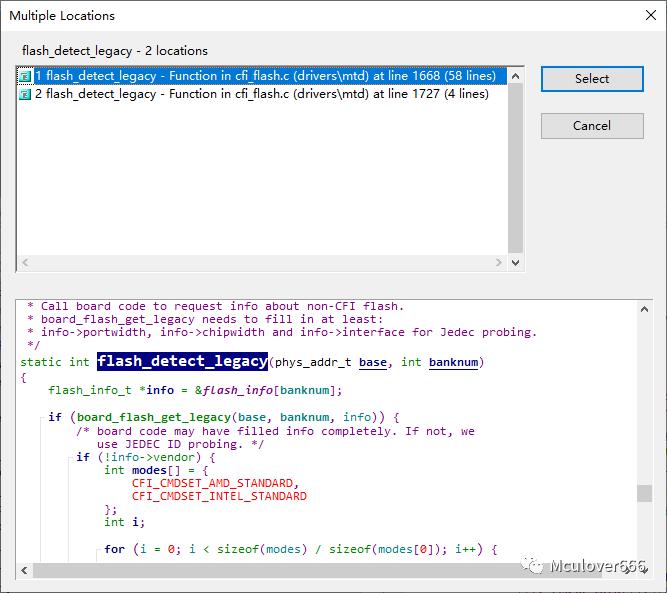Click 'int i;' declaration line
The height and width of the screenshot is (593, 667).
(x=125, y=522)
